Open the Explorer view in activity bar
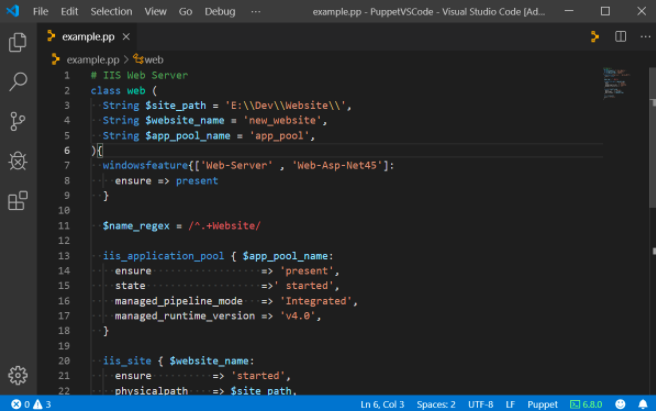Screen dimensions: 656x414 tap(18, 42)
